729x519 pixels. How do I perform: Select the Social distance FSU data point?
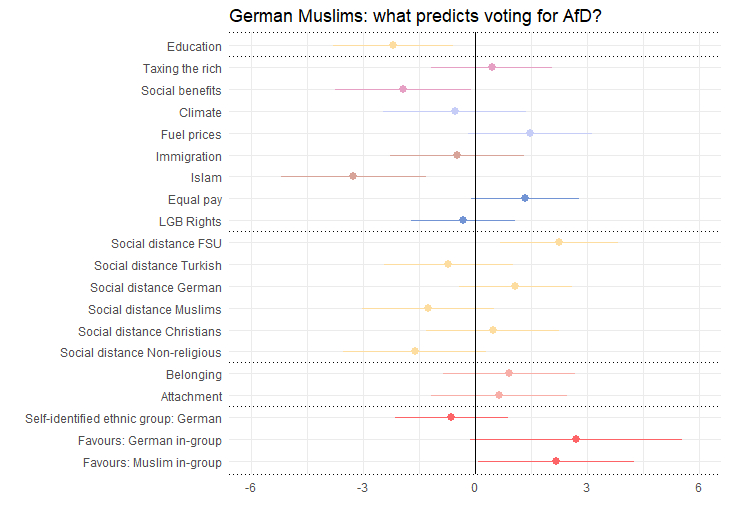[559, 242]
